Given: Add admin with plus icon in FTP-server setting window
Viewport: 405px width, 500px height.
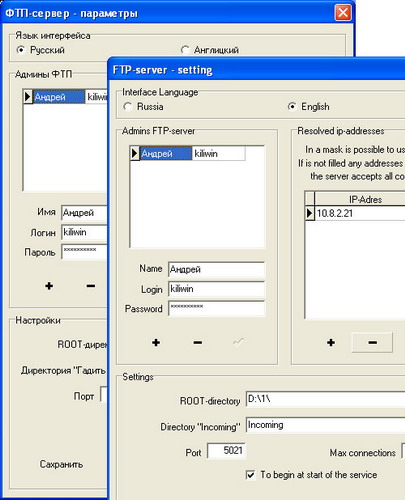Looking at the screenshot, I should [x=156, y=342].
